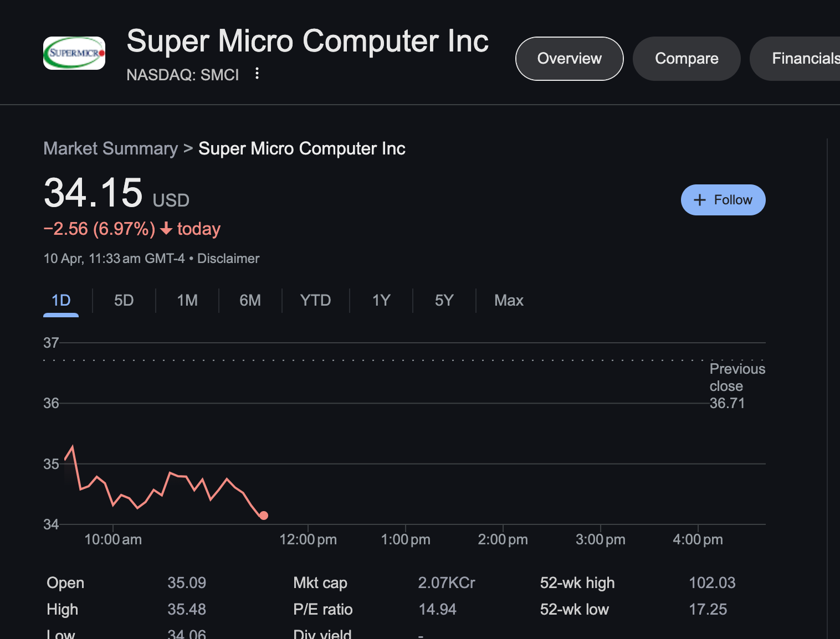Select the 1D chart range
Screen dimensions: 840x639
(x=61, y=301)
